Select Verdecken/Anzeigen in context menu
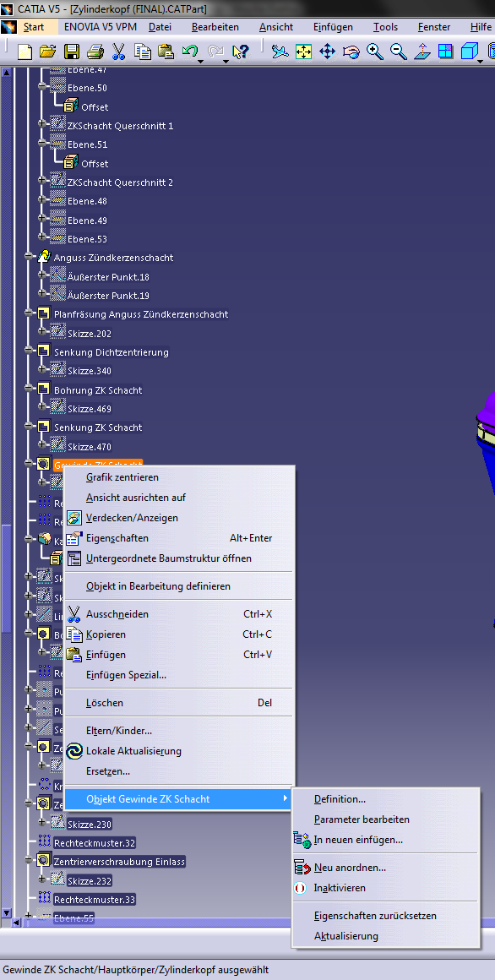 179,518
